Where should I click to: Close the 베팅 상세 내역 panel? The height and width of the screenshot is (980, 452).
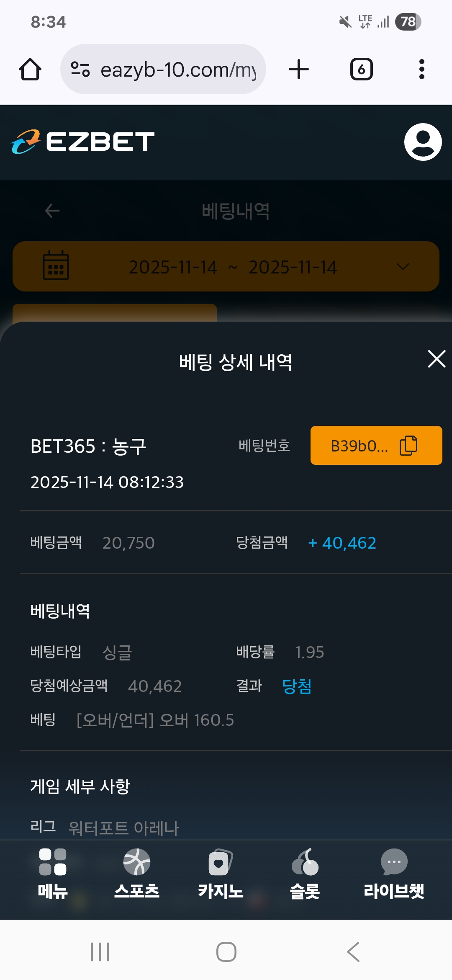point(437,359)
